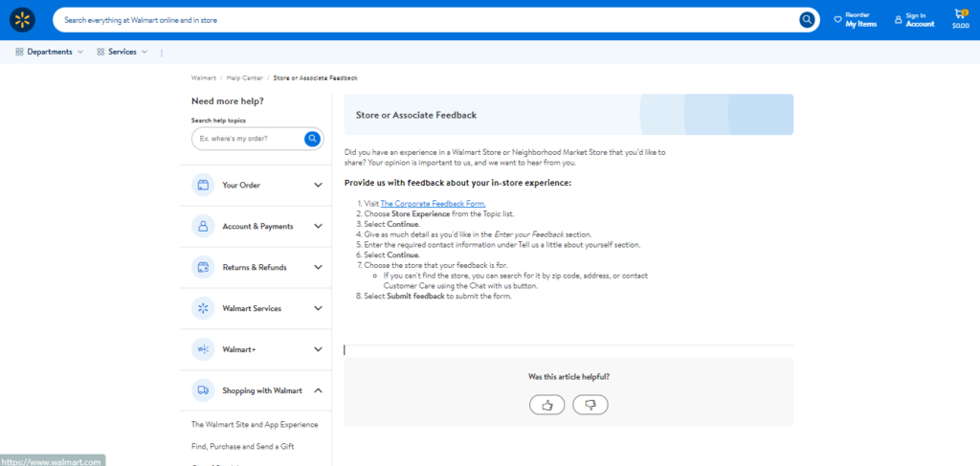Click the Returns & Refunds icon
The height and width of the screenshot is (466, 980).
click(203, 267)
